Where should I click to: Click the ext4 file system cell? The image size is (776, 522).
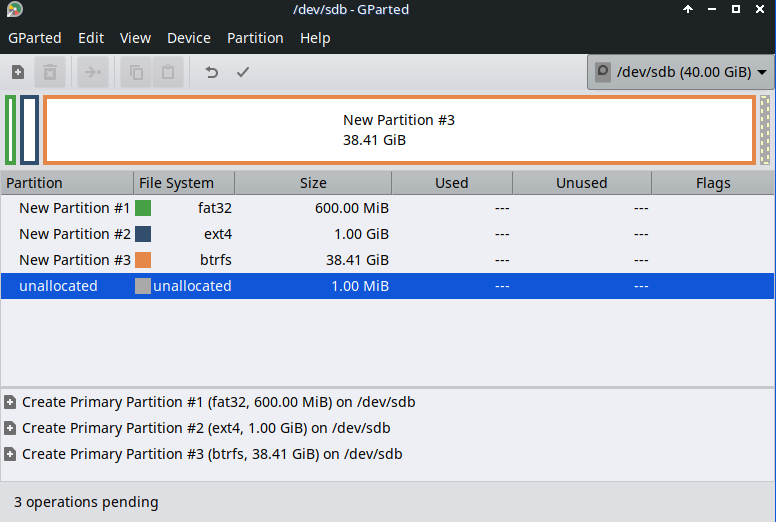tap(218, 234)
